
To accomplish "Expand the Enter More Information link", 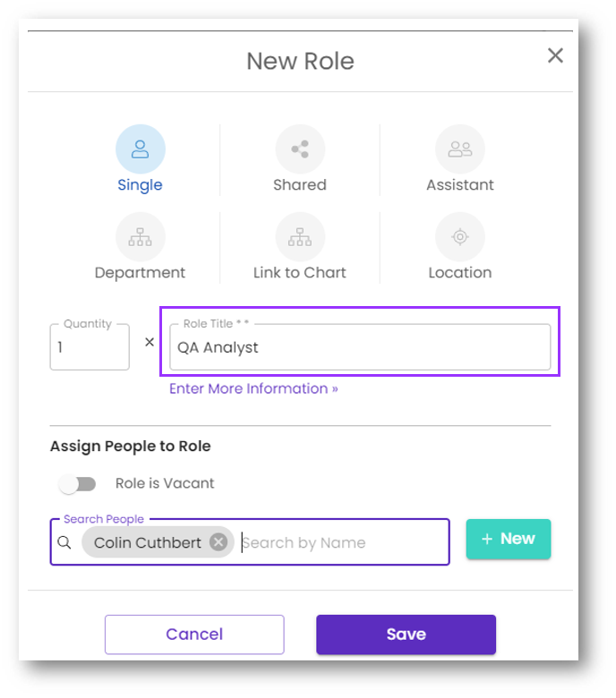I will click(253, 388).
